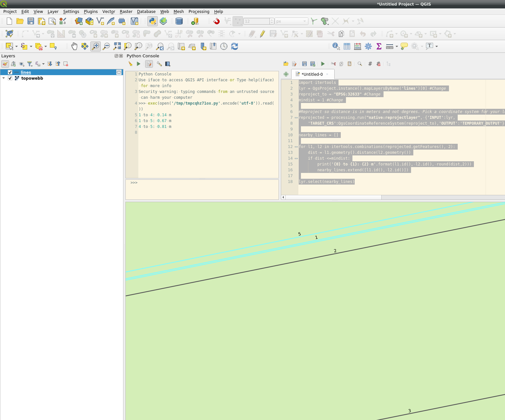This screenshot has height=420, width=505.
Task: Open the px unit dropdown
Action: (x=292, y=21)
